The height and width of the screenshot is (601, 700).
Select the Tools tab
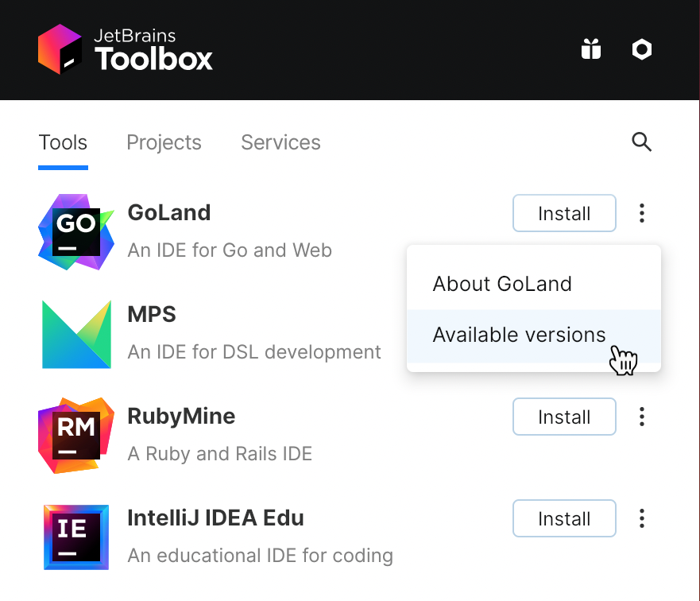coord(63,142)
